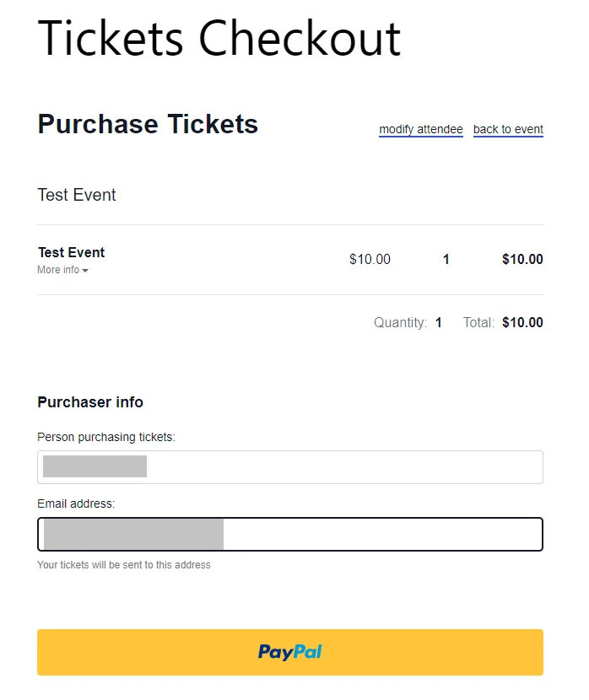Expand the More info caret arrow
589x700 pixels.
tap(85, 271)
